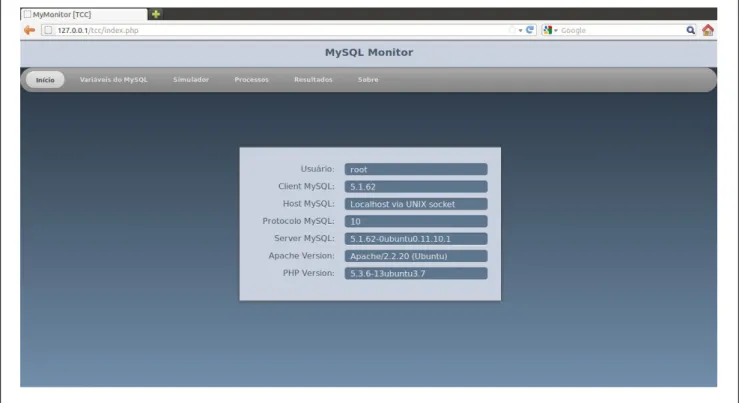
Task: Open the Resultados section
Action: click(313, 80)
